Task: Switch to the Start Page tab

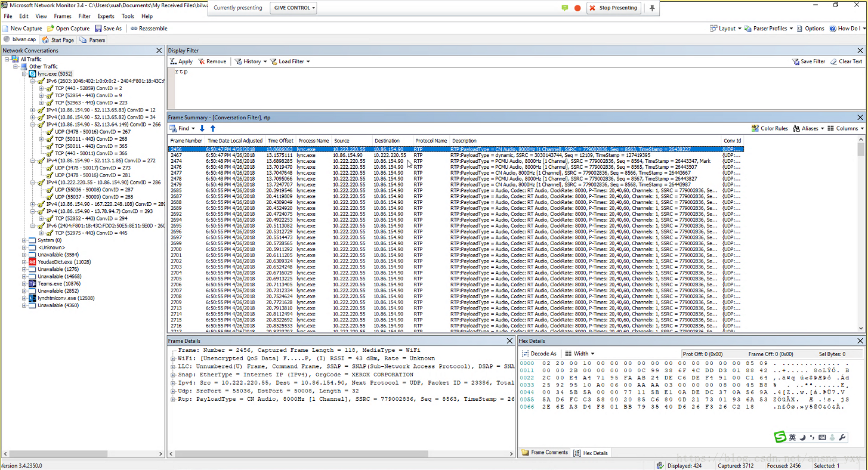Action: coord(58,40)
